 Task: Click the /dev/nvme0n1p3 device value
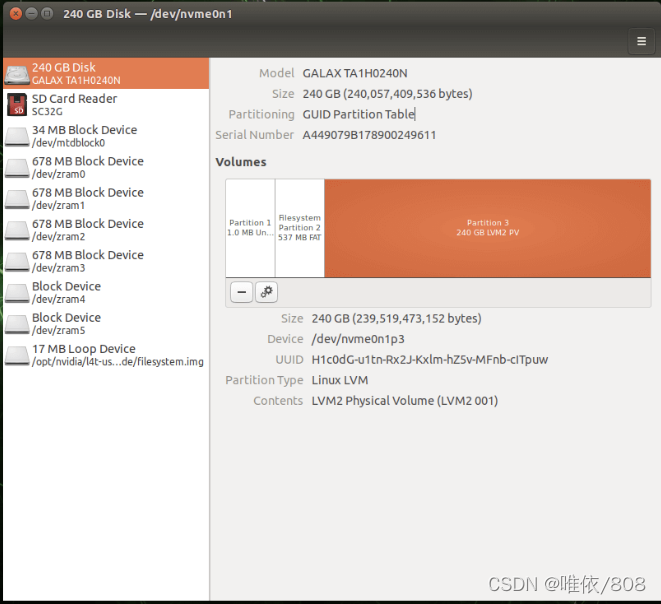click(358, 339)
